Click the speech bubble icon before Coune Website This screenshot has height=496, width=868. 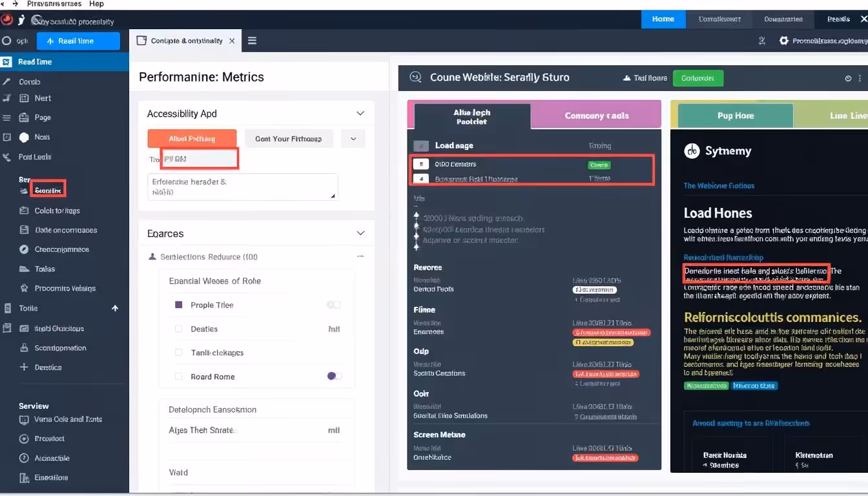(415, 77)
